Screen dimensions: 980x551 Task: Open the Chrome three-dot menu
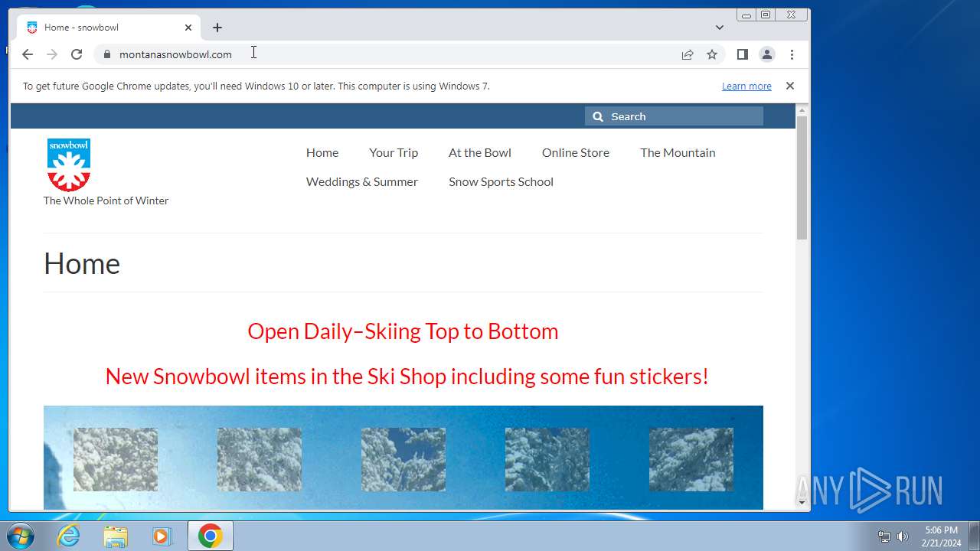coord(792,54)
